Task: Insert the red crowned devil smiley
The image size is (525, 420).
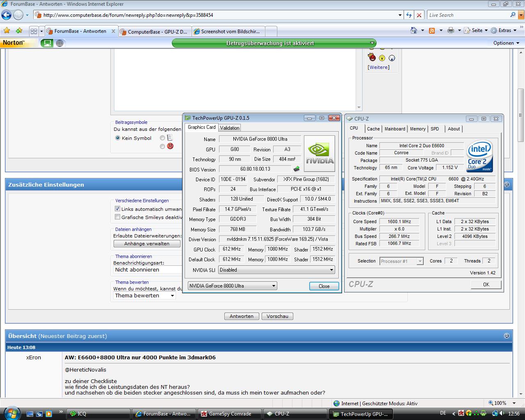Action: pos(372,57)
